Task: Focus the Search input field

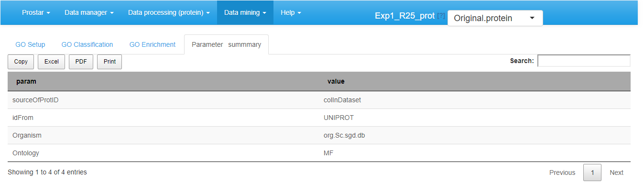Action: (x=584, y=61)
